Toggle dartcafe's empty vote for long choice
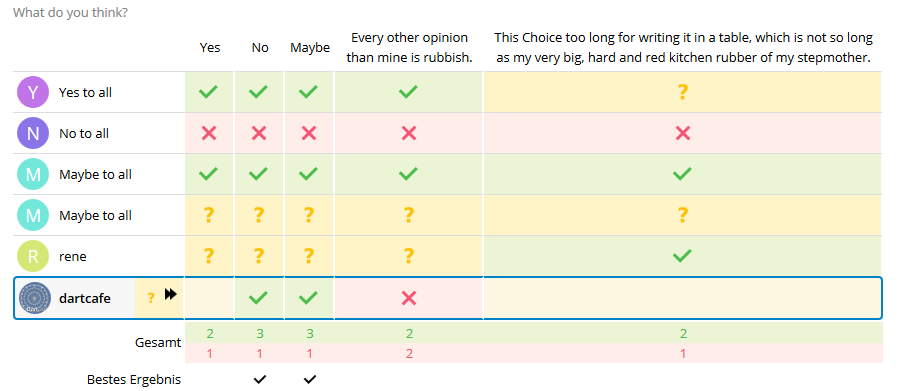The width and height of the screenshot is (902, 391). point(682,298)
